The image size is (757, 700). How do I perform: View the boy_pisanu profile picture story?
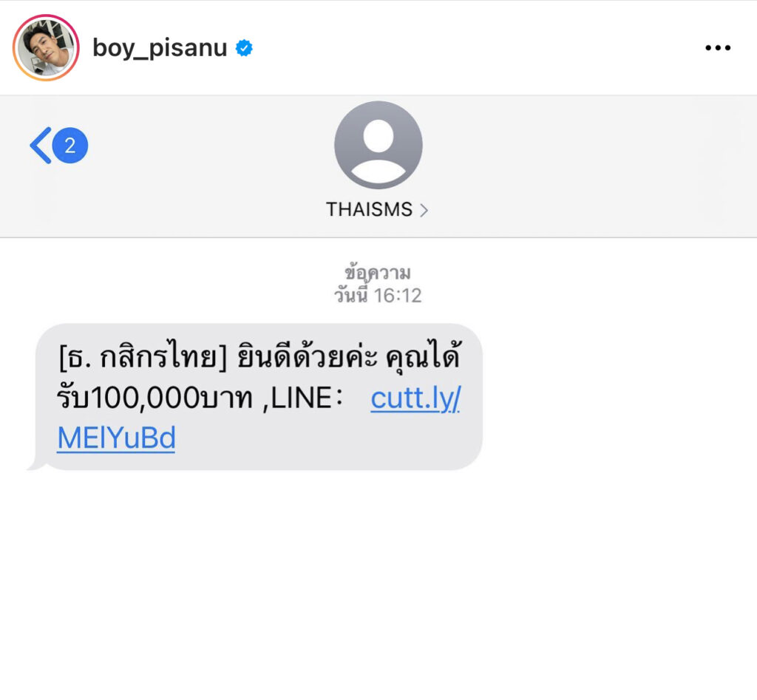[46, 47]
